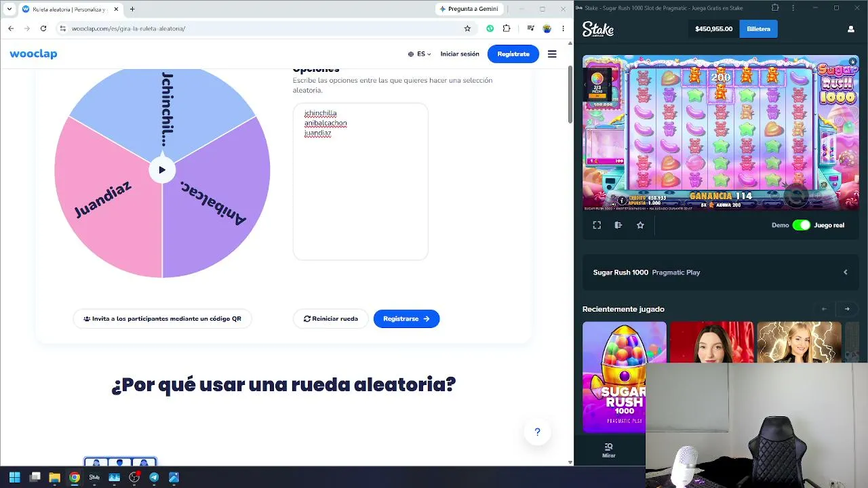Click the Reiniciar rueda button

[x=331, y=319]
